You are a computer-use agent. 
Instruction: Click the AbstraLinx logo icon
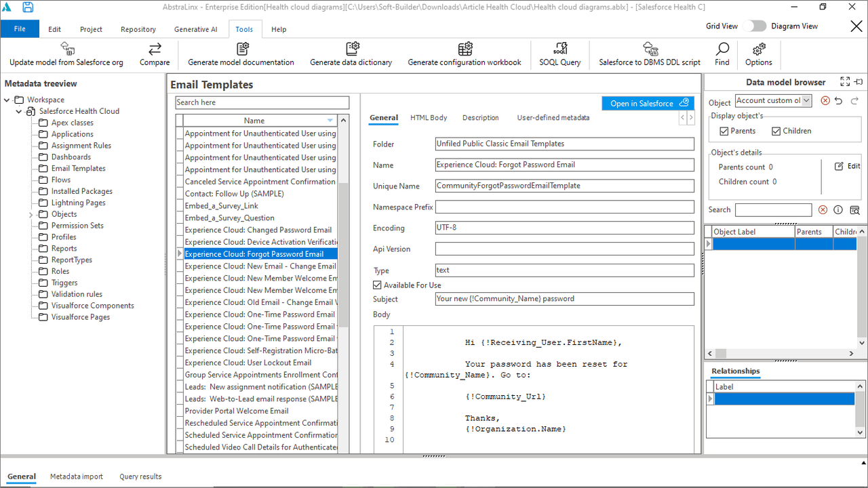(7, 7)
